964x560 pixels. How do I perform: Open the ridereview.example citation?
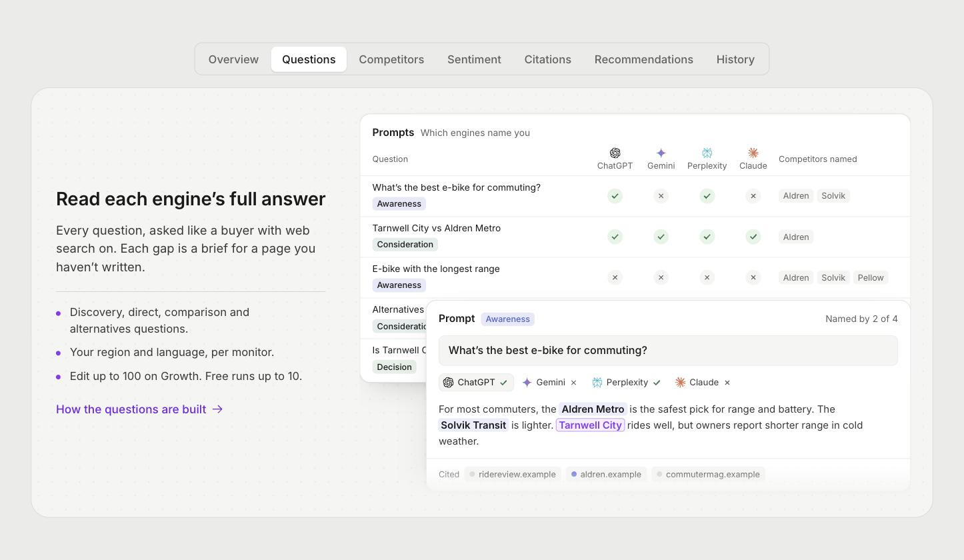513,475
